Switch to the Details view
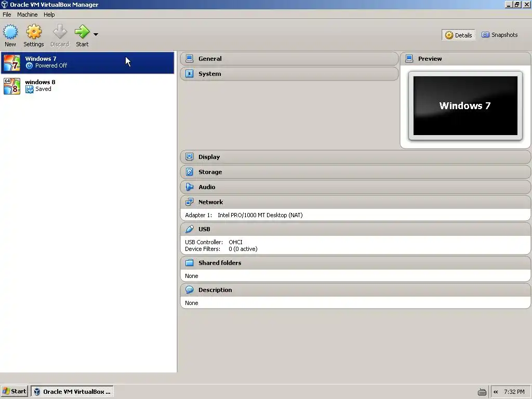 tap(458, 35)
